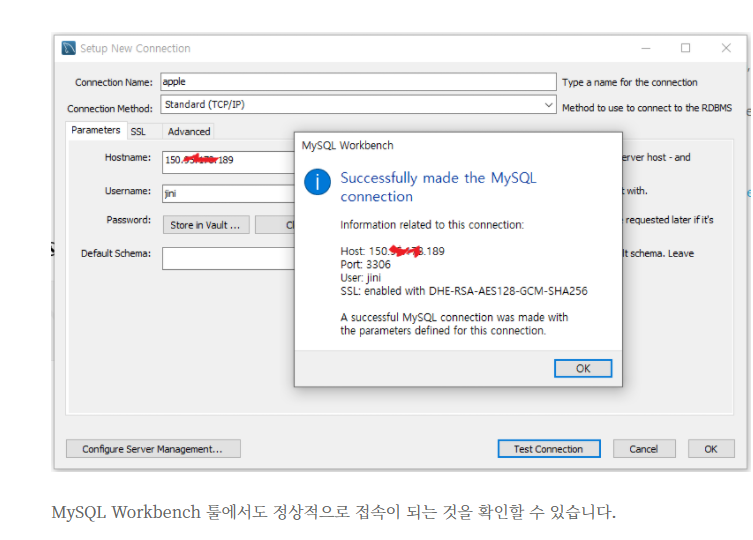Screen dimensions: 753x540
Task: Click the 'Successfully made the MySQL connection' heading
Action: 438,187
